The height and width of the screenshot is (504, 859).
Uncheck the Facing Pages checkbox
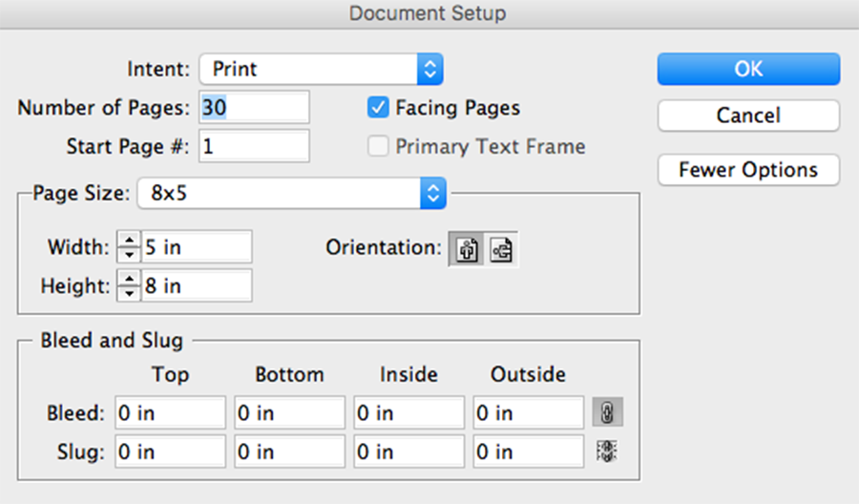pos(378,107)
